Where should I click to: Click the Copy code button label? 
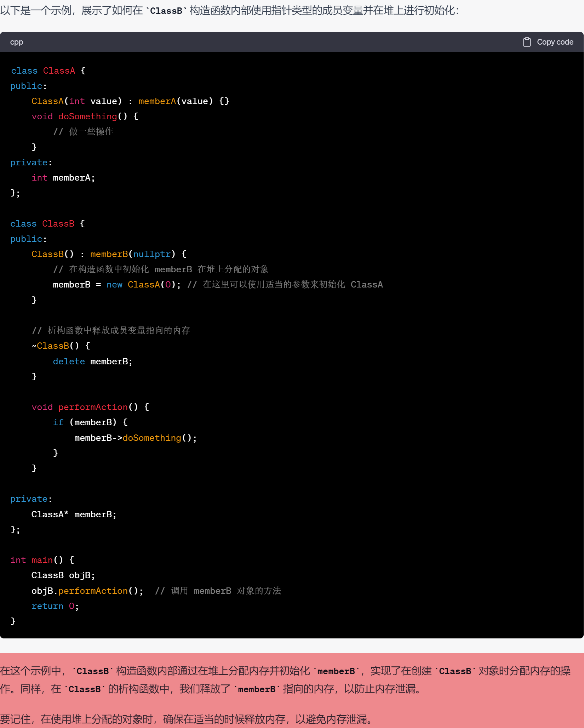pyautogui.click(x=555, y=42)
